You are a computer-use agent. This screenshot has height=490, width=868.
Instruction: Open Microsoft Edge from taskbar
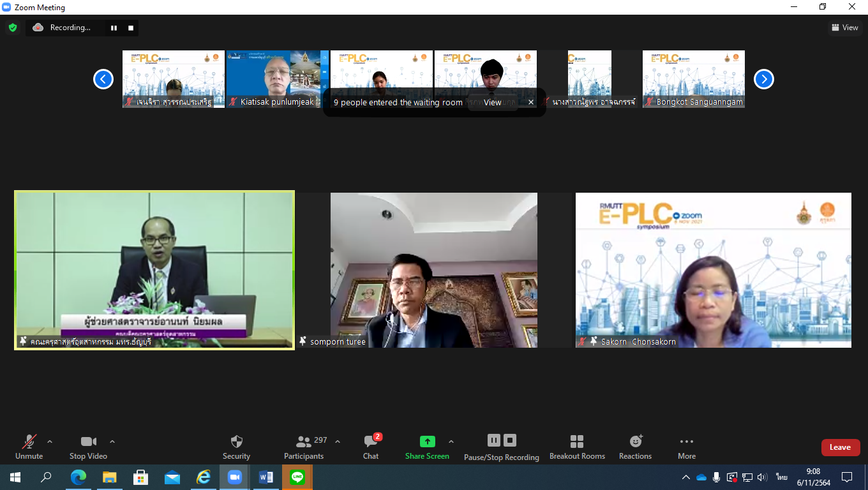[x=79, y=477]
